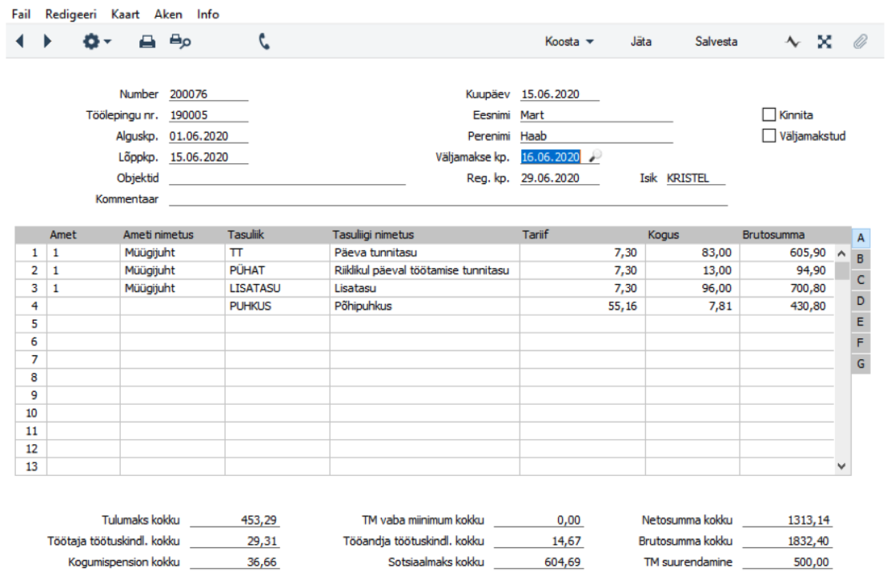The height and width of the screenshot is (588, 887).
Task: Click the TT pay type cell
Action: 277,253
